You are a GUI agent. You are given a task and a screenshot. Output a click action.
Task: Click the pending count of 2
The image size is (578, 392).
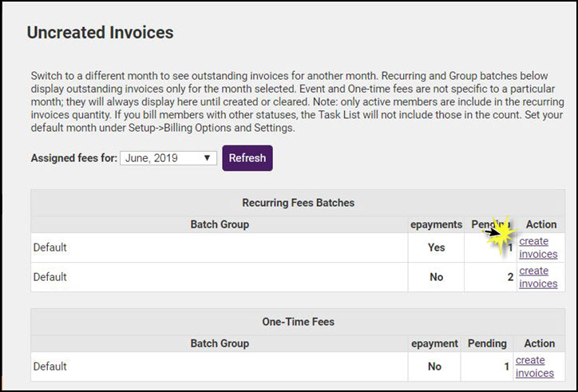tap(509, 277)
